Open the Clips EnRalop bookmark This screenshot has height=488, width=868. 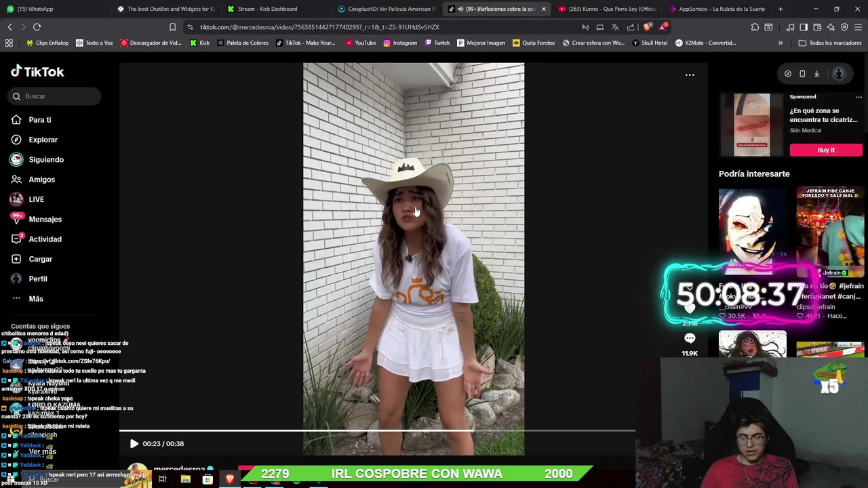click(x=47, y=43)
